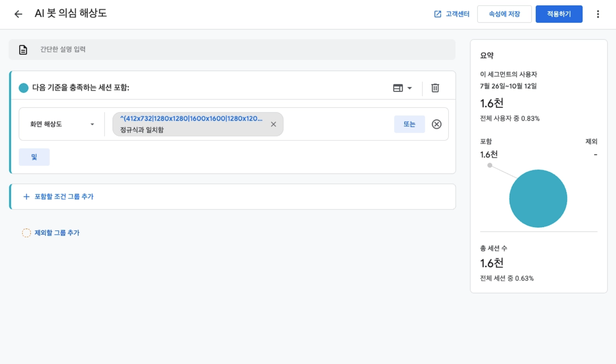Click the 다음 기준을 충족하는 세션 포함 heading
Image resolution: width=616 pixels, height=364 pixels.
coord(81,88)
